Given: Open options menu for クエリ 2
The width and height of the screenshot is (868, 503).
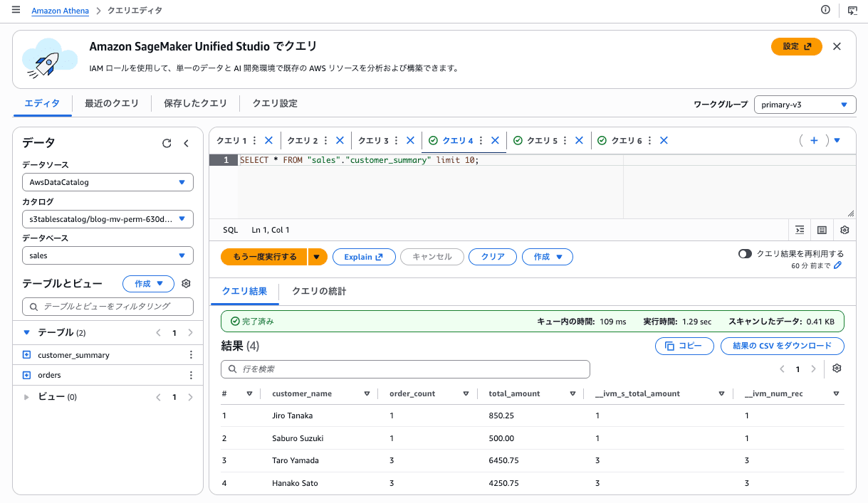Looking at the screenshot, I should (x=325, y=141).
